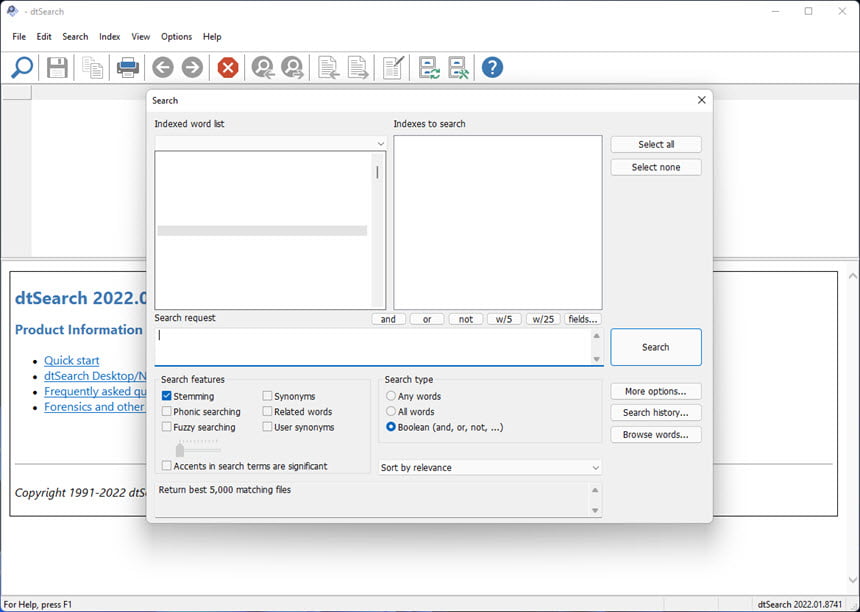This screenshot has width=860, height=612.
Task: Click into the Search request field
Action: coord(373,347)
